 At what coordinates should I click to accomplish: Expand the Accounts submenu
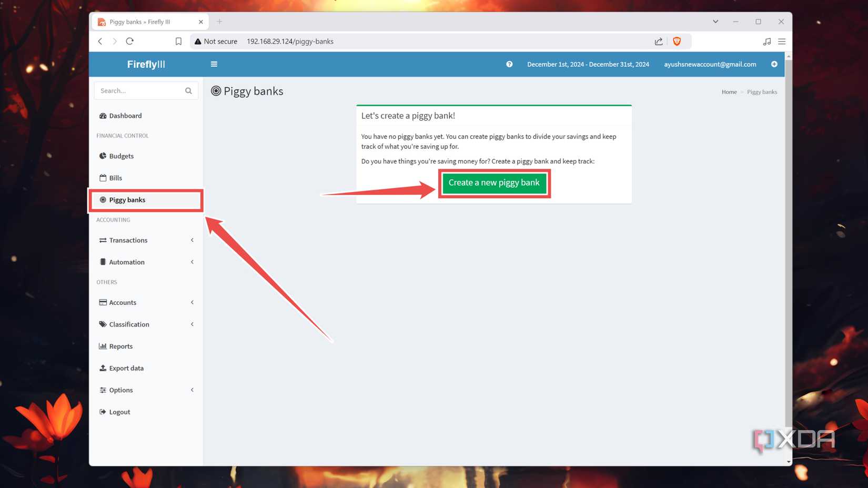tap(146, 302)
